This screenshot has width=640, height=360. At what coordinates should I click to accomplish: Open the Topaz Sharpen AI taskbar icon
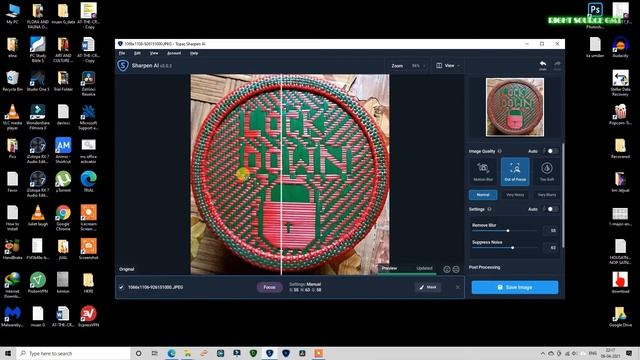(269, 353)
